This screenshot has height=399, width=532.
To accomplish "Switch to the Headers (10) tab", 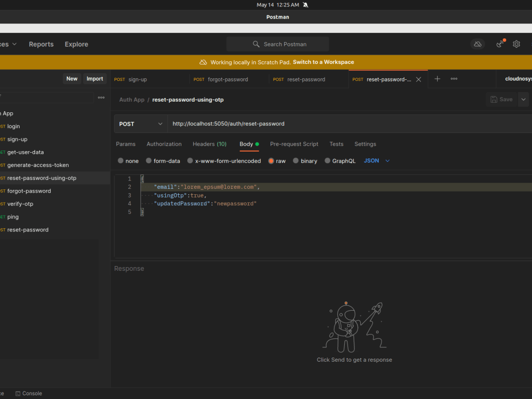I will (209, 144).
